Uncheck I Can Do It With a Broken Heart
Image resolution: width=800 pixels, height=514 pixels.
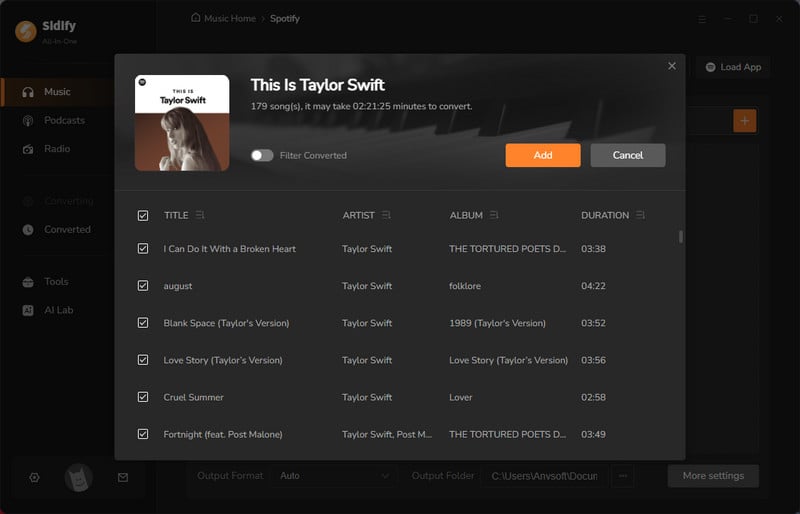tap(143, 249)
